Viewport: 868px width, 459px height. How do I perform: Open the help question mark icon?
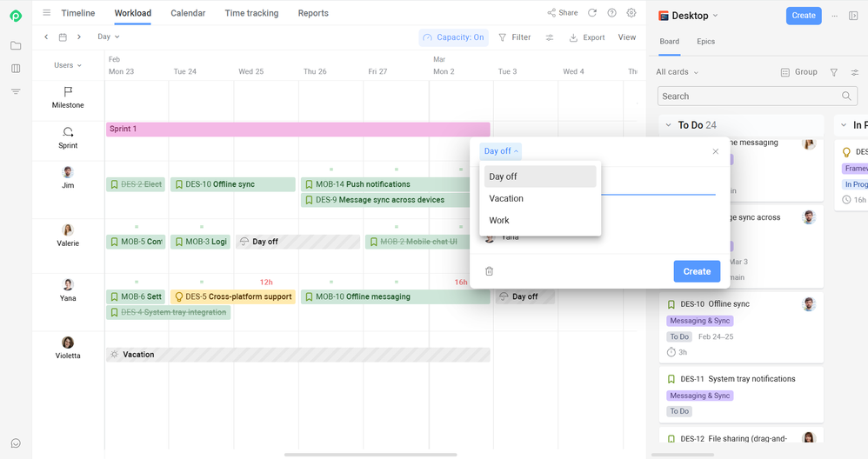tap(611, 13)
